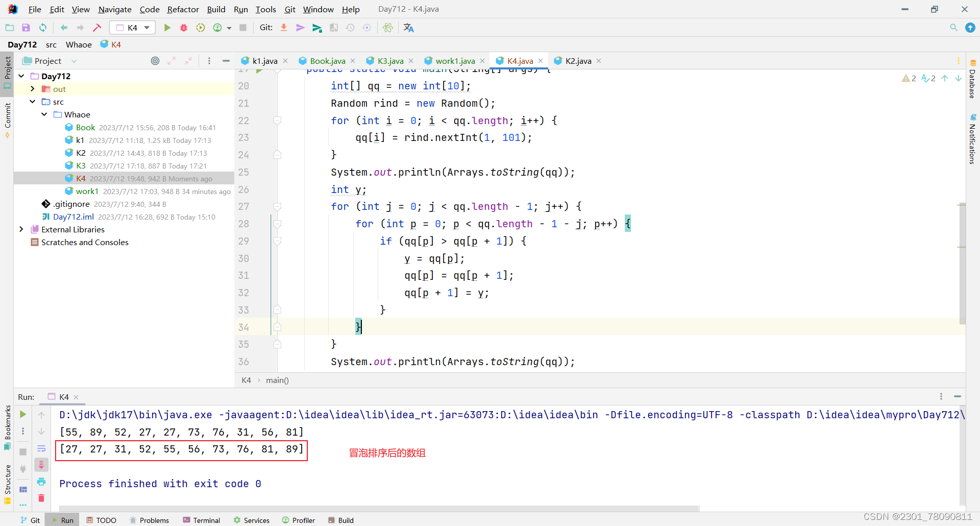This screenshot has height=526, width=980.
Task: Collapse the Whaoe package
Action: [x=44, y=114]
